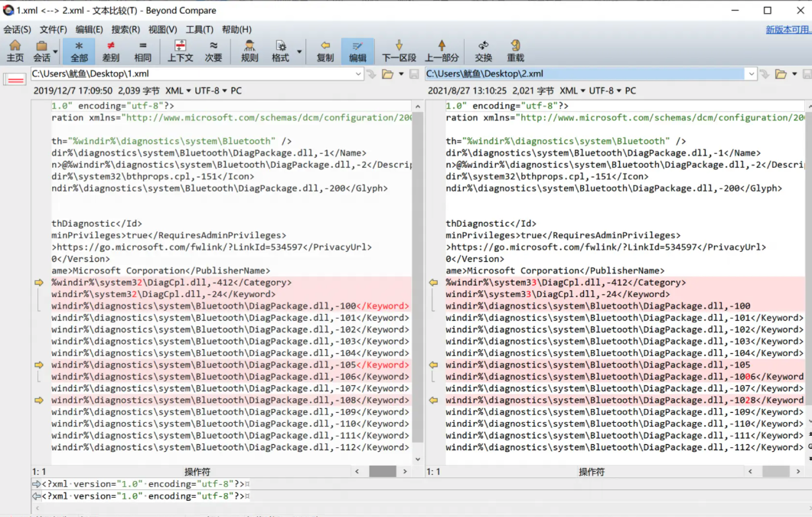Open the left UTF-8 encoding dropdown

[x=210, y=91]
